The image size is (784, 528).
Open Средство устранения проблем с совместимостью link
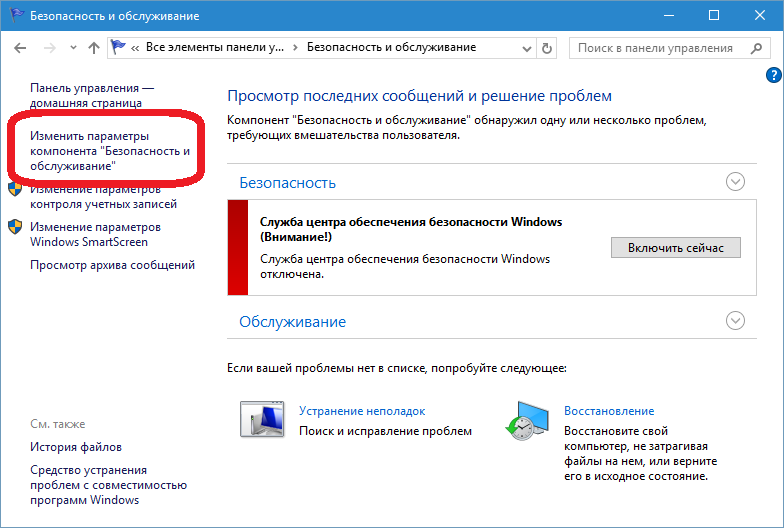pos(108,485)
